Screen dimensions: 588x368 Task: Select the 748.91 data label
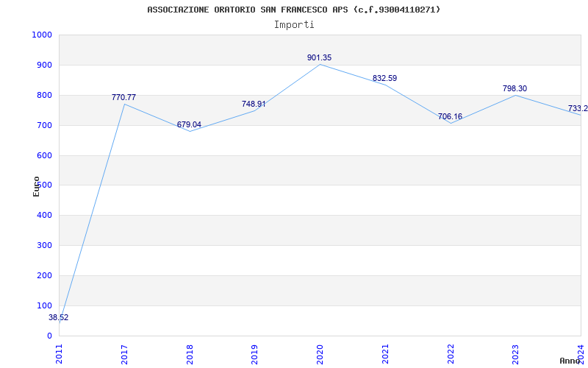point(254,104)
